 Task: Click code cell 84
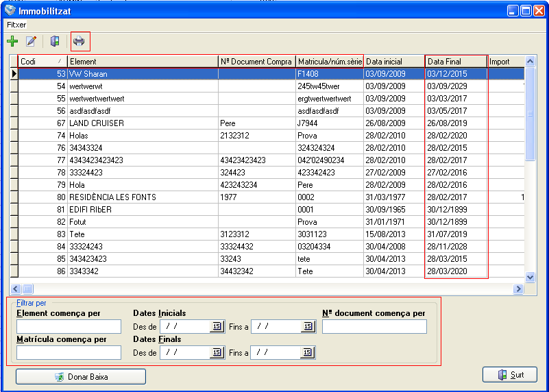click(42, 247)
